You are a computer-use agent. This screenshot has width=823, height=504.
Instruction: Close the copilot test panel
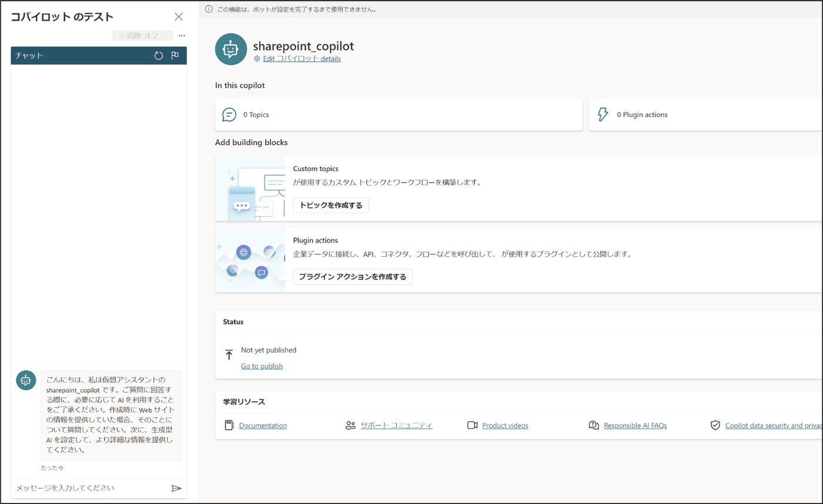point(179,17)
